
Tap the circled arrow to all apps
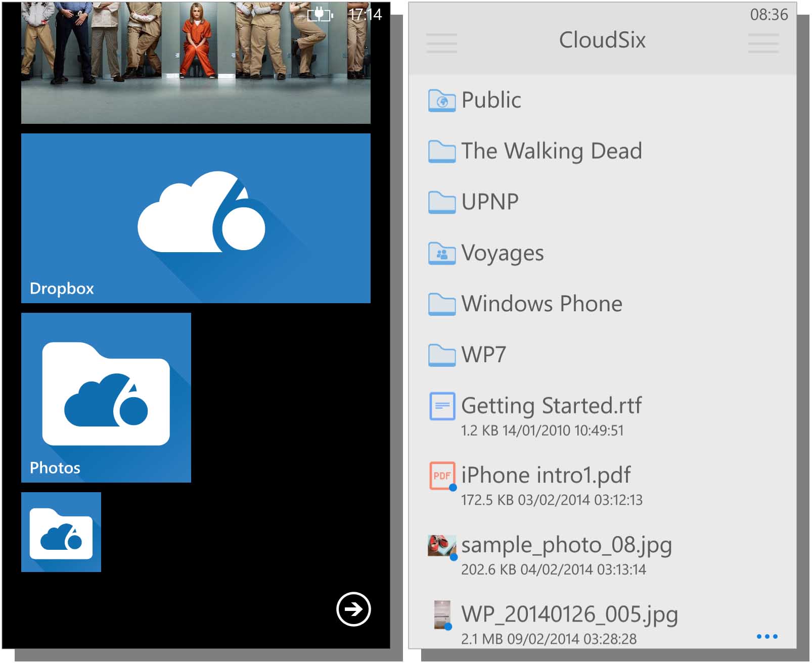pyautogui.click(x=353, y=609)
